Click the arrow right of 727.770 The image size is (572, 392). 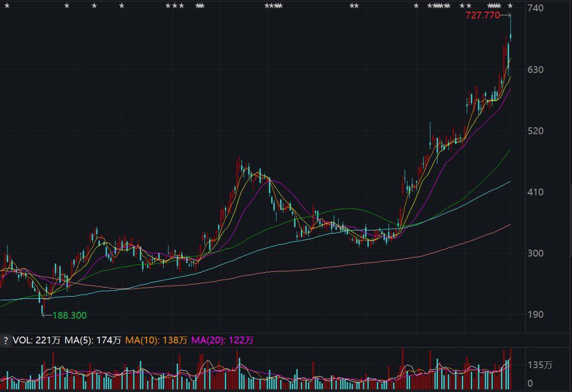tap(505, 15)
